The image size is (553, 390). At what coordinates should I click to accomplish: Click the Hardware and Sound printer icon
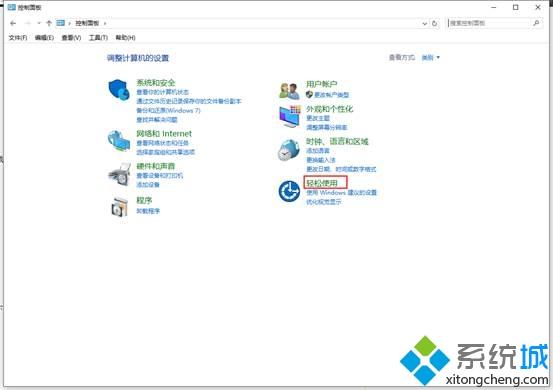tap(120, 175)
